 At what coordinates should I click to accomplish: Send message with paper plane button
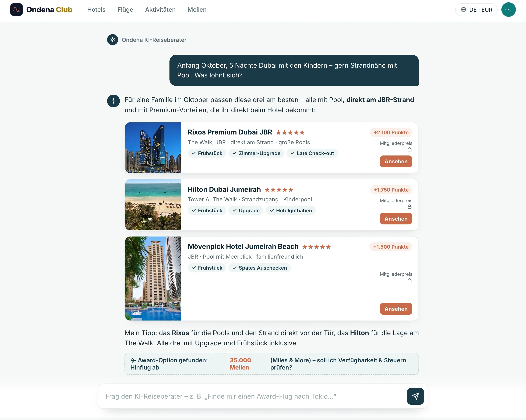(415, 396)
